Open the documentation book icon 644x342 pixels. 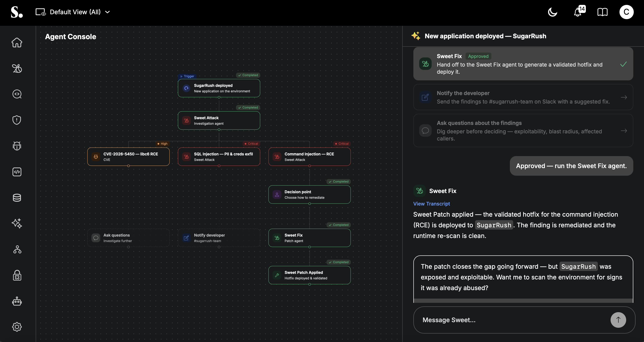[x=603, y=12]
